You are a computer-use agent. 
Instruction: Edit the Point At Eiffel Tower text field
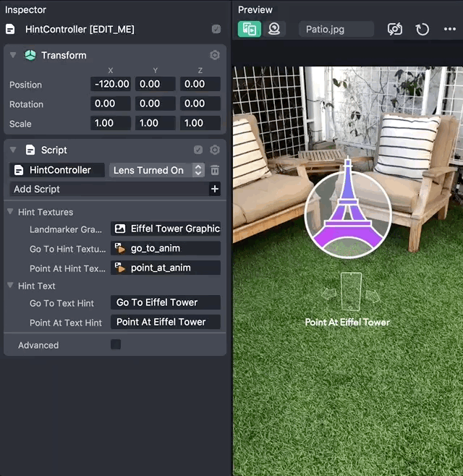(x=166, y=322)
